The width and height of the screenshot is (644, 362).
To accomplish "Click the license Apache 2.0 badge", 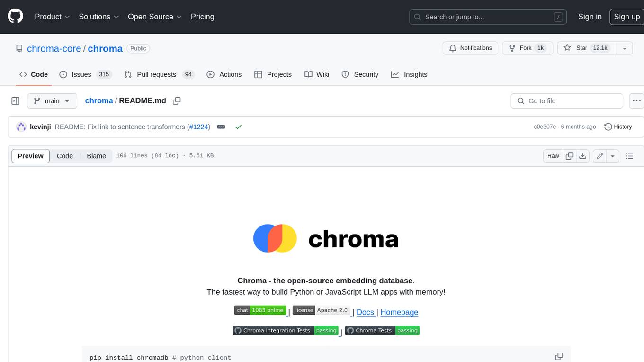I will tap(322, 310).
